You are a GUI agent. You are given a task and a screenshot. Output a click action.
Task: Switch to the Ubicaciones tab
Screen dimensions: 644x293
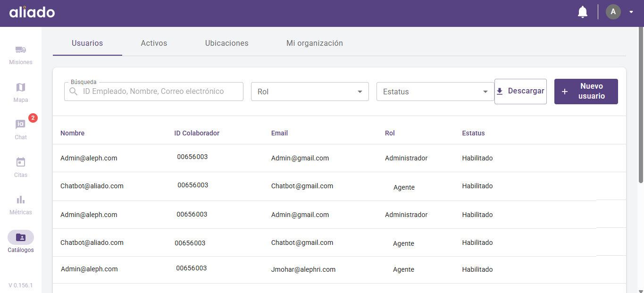[x=226, y=43]
